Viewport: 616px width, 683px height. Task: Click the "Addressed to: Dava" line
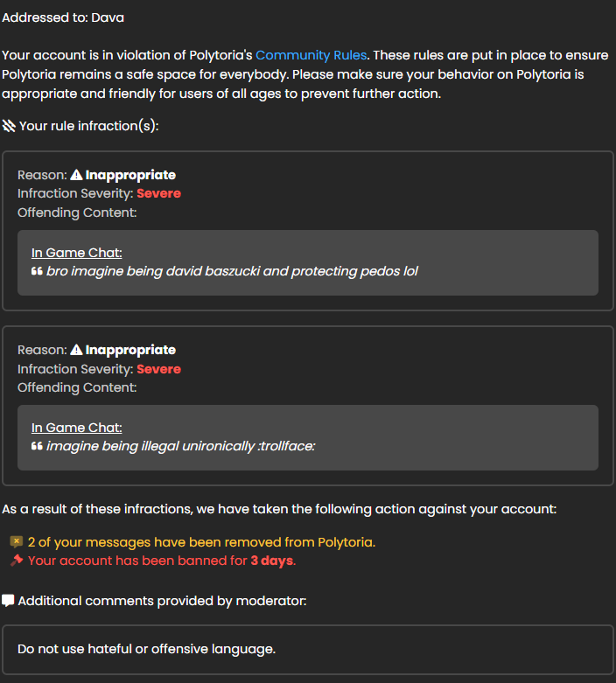pyautogui.click(x=63, y=17)
